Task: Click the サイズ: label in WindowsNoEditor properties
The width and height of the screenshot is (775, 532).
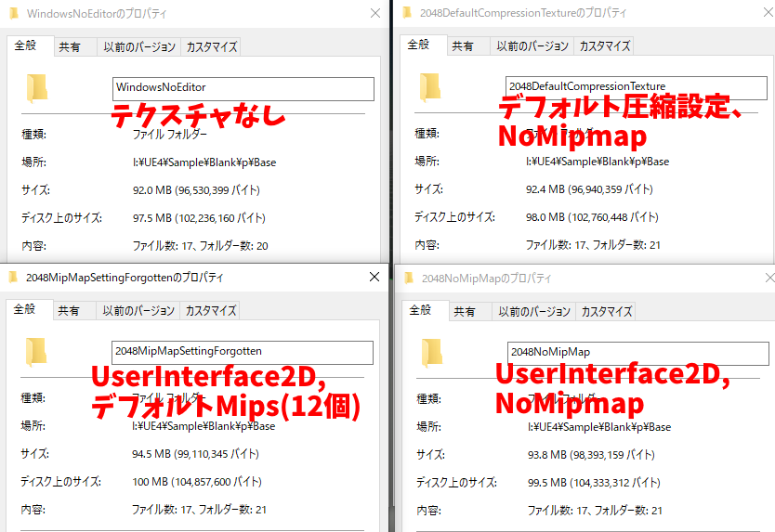Action: point(35,190)
